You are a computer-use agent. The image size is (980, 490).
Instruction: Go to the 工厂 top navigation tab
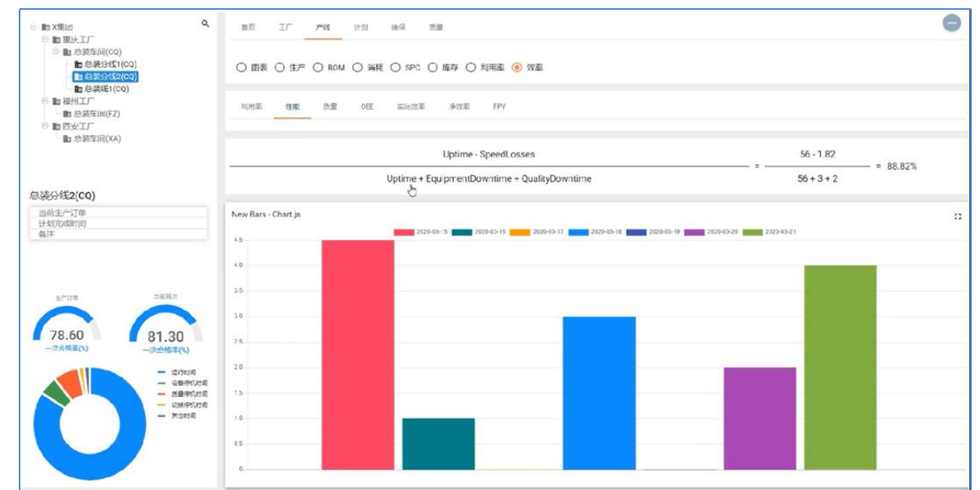click(285, 27)
